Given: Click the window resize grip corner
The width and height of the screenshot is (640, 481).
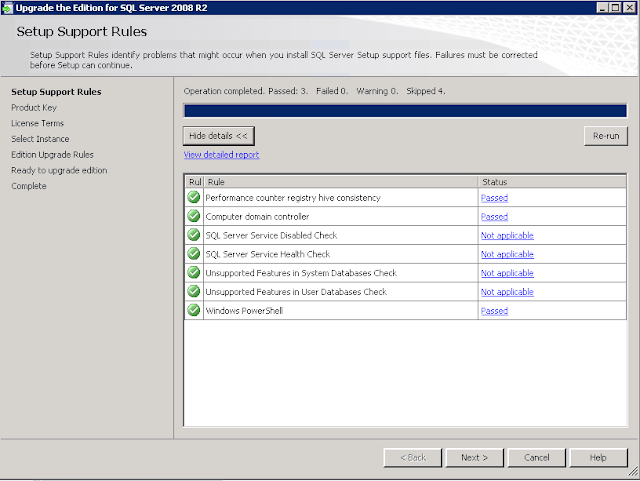Looking at the screenshot, I should 633,472.
